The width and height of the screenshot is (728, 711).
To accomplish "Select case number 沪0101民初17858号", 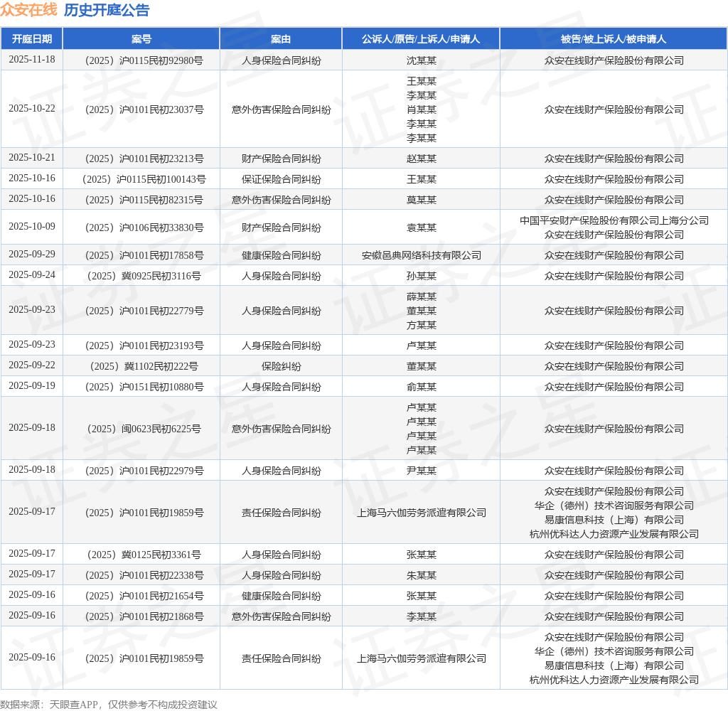I will 144,255.
